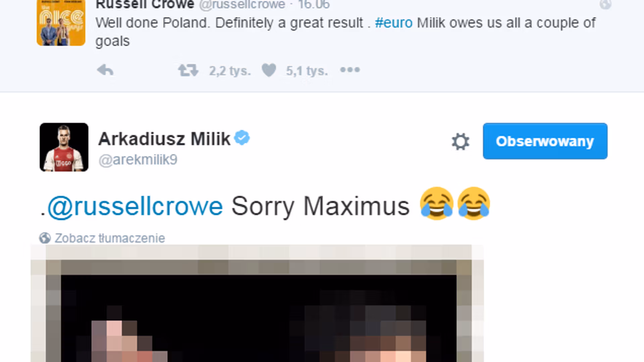The image size is (644, 362).
Task: Open @russellcrowe mention in Milik's reply
Action: [x=135, y=206]
